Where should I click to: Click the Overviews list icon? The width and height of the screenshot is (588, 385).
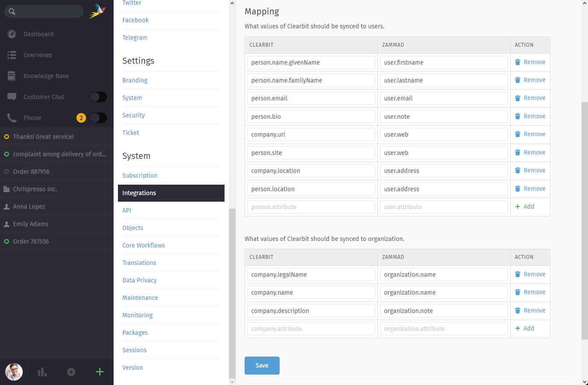pyautogui.click(x=12, y=55)
